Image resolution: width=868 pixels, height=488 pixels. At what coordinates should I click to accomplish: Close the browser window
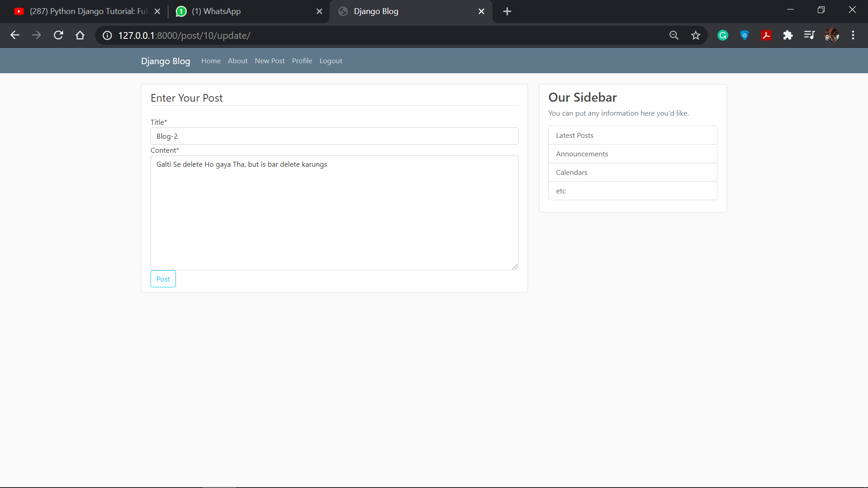pyautogui.click(x=852, y=9)
